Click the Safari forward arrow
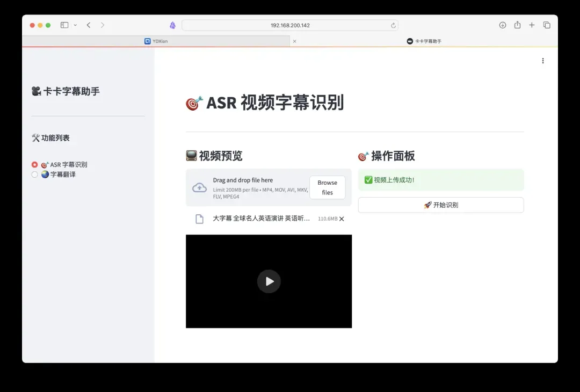This screenshot has width=580, height=392. tap(103, 25)
